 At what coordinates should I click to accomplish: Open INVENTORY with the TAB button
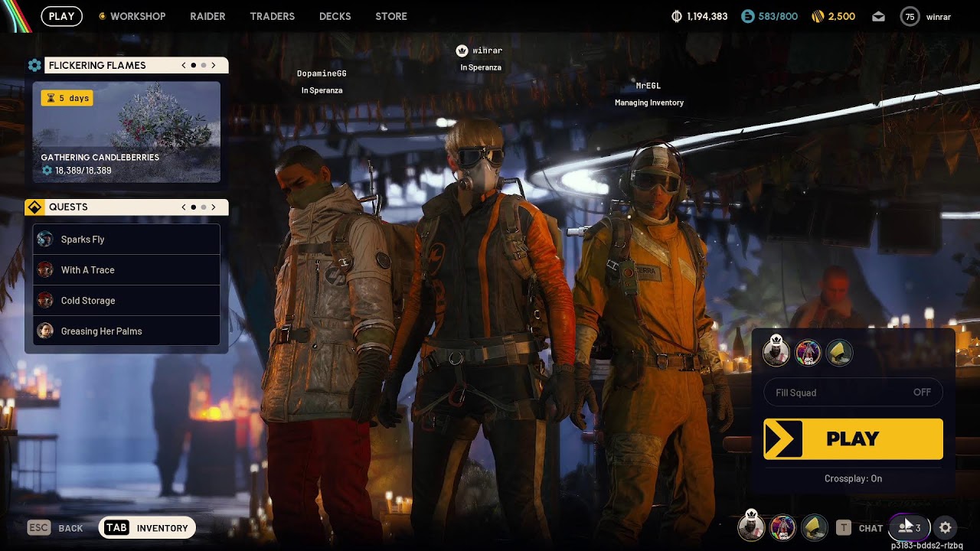147,528
